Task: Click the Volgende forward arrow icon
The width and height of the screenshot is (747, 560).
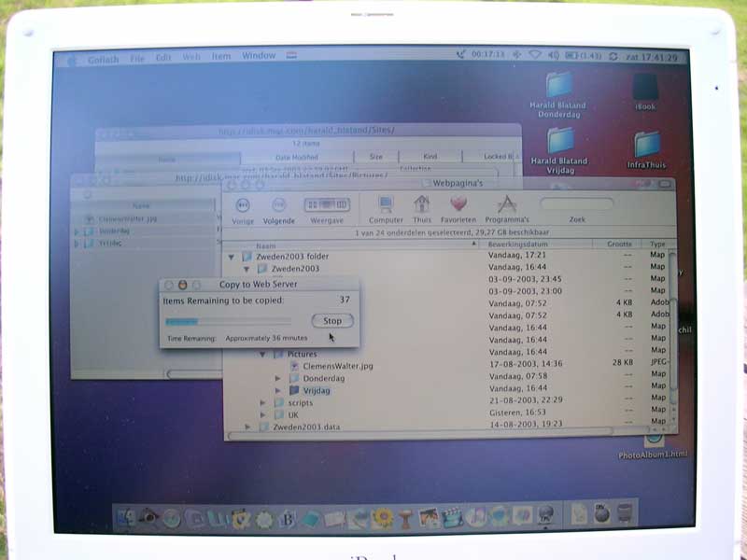Action: (278, 204)
